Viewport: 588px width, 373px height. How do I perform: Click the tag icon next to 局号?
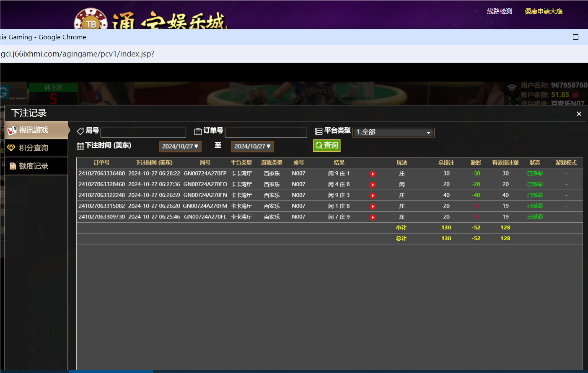pyautogui.click(x=80, y=131)
